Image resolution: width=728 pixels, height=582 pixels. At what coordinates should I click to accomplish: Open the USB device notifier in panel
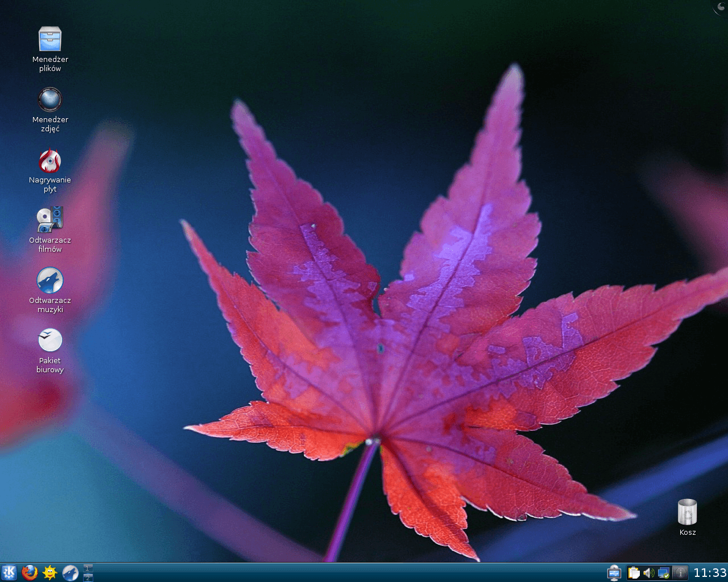(x=614, y=572)
